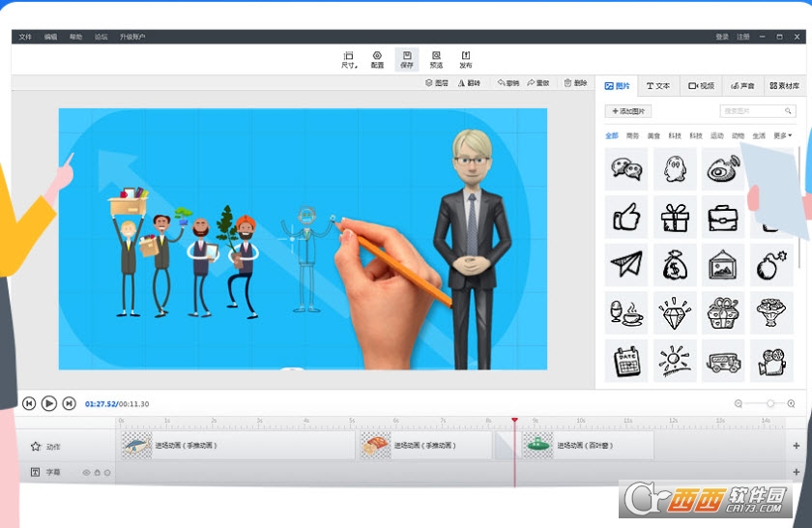812x528 pixels.
Task: Open the 预览 (preview) tool
Action: 436,59
